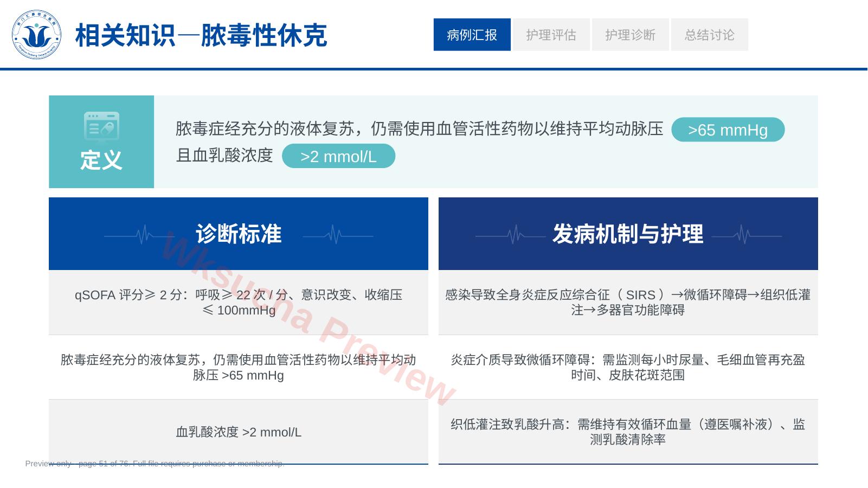Image resolution: width=868 pixels, height=488 pixels.
Task: Click the 监测乳酸清除率 nursing row
Action: [628, 432]
